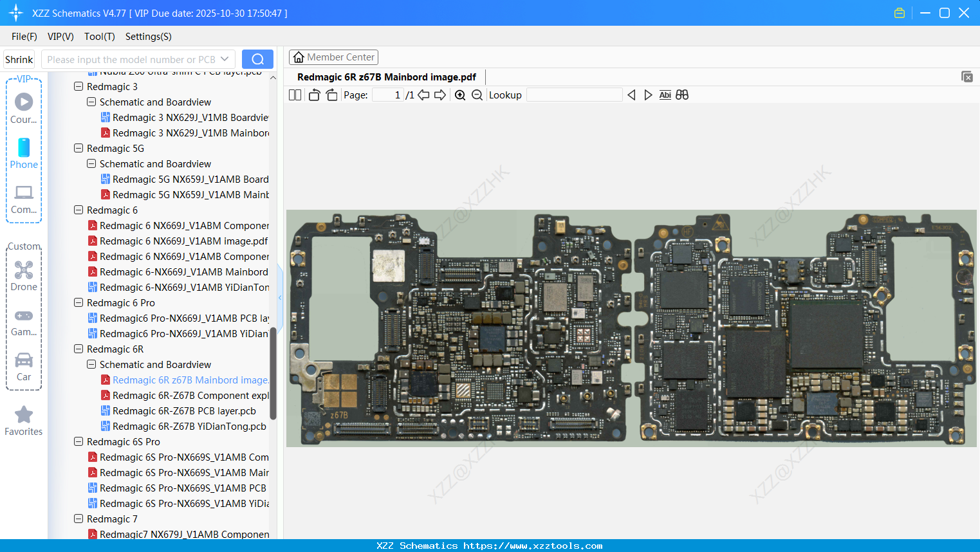Zoom out of the mainboard image
Viewport: 980px width, 552px height.
point(477,95)
